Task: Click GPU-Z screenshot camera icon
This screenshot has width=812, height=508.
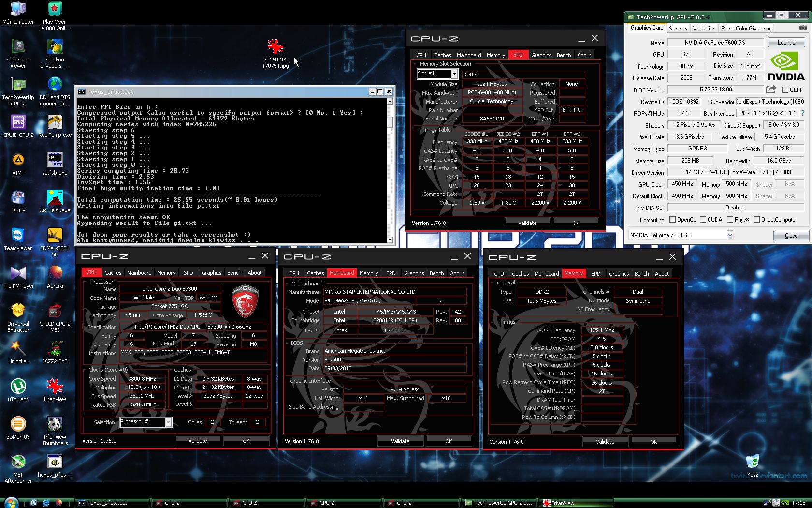Action: (x=803, y=28)
